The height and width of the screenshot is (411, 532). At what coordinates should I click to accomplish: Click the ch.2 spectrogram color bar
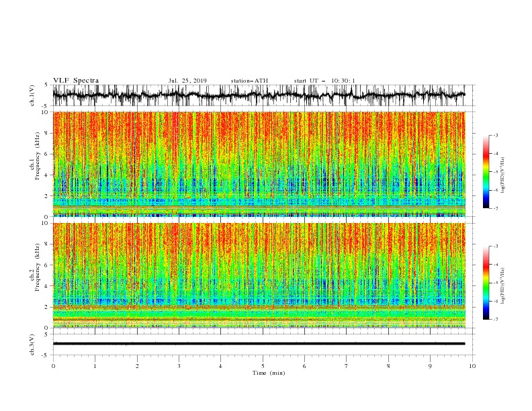[486, 283]
